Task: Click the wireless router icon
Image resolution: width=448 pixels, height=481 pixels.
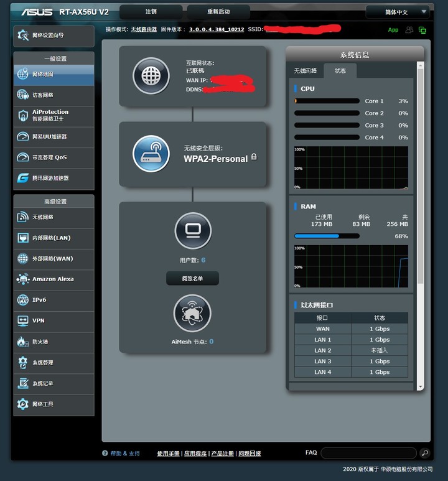Action: pos(151,154)
